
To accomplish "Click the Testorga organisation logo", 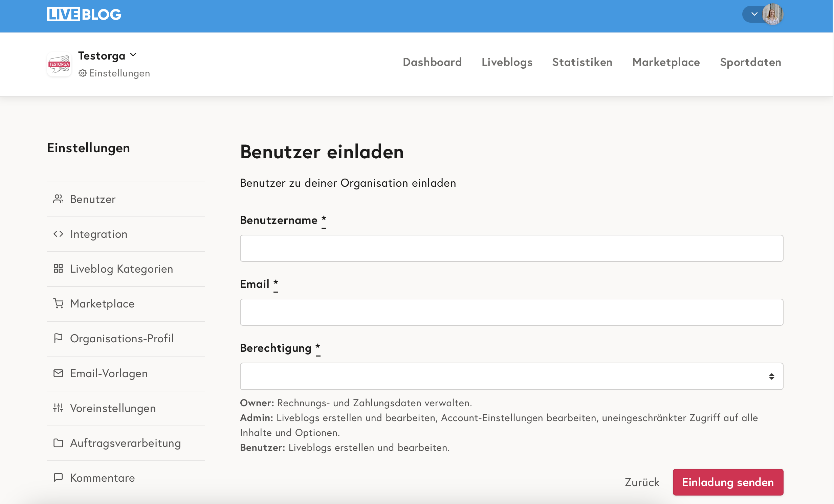I will pyautogui.click(x=59, y=64).
